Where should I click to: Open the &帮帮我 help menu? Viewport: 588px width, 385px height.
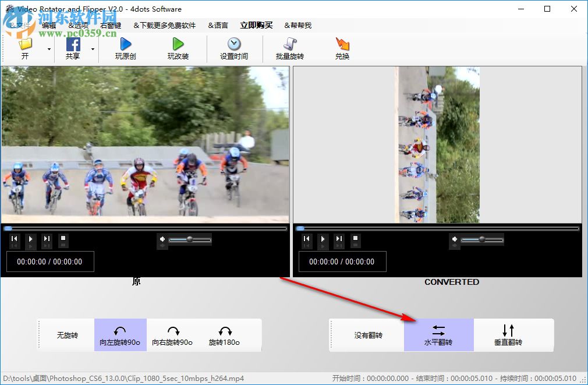pyautogui.click(x=299, y=25)
